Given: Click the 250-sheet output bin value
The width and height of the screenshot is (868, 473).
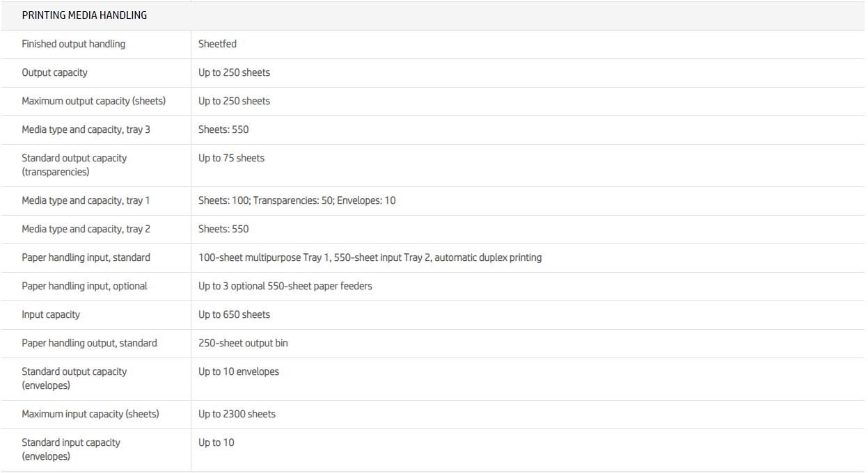Looking at the screenshot, I should coord(243,343).
